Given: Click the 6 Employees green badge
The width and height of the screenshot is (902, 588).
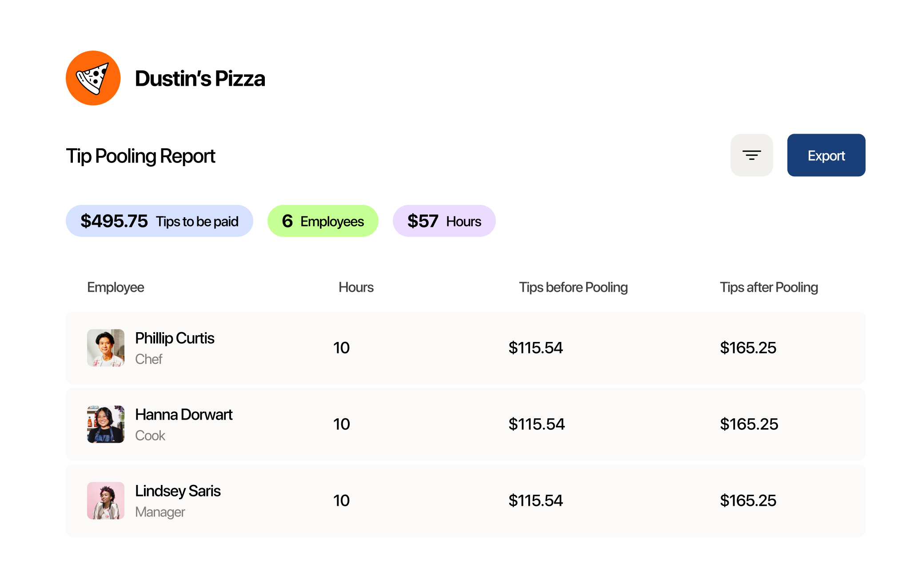Looking at the screenshot, I should click(323, 221).
